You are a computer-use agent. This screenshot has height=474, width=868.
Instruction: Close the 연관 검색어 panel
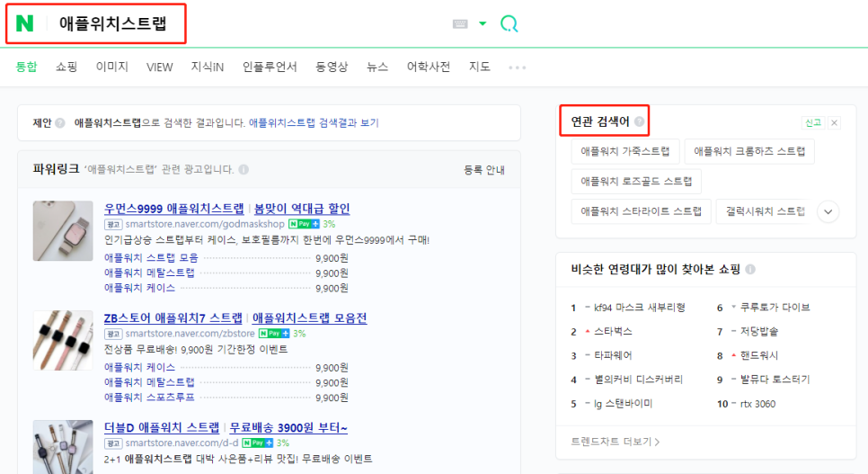(x=834, y=123)
